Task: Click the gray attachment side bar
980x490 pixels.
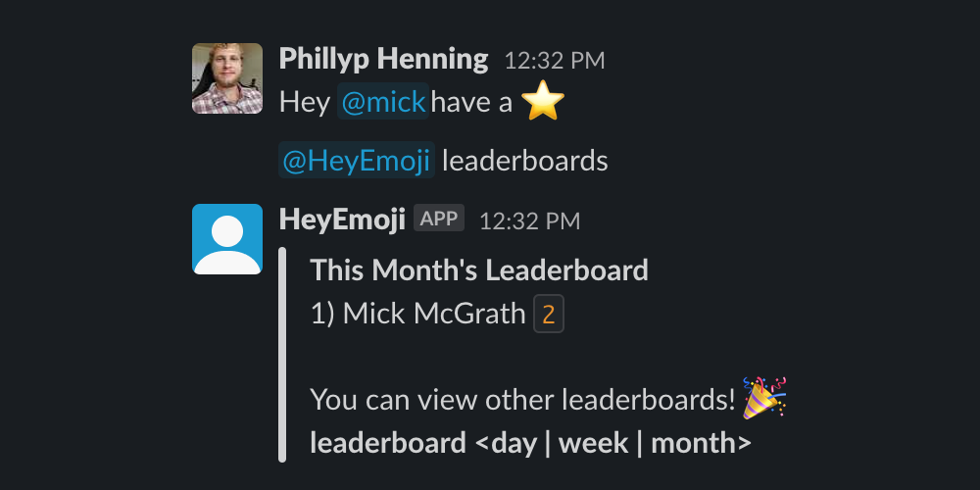Action: [282, 355]
